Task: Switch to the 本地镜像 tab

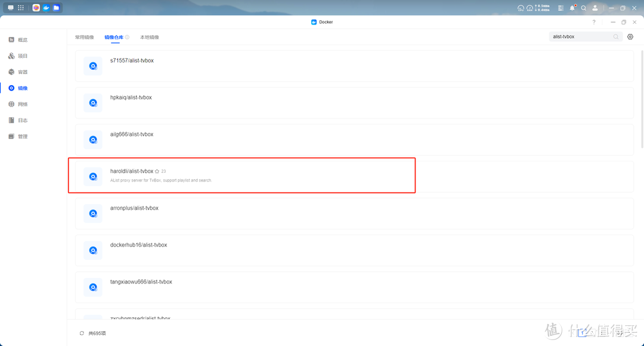Action: (x=150, y=37)
